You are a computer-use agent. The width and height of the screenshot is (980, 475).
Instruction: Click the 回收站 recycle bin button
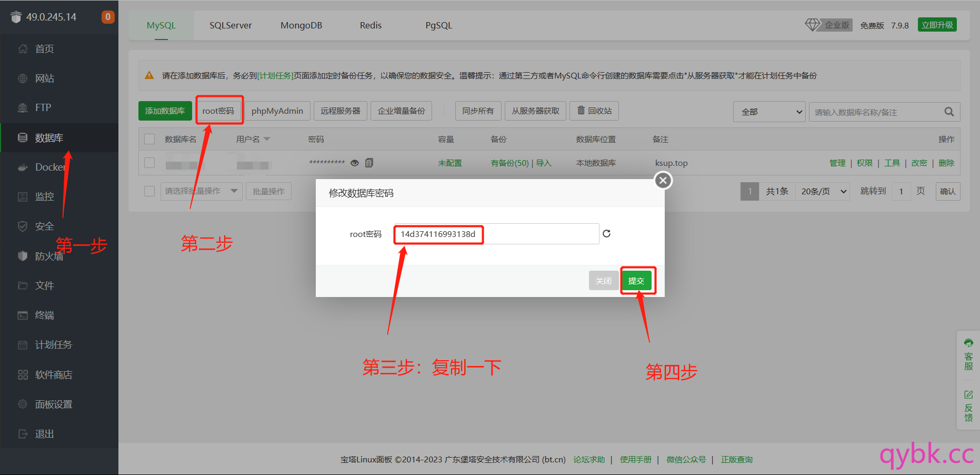594,111
